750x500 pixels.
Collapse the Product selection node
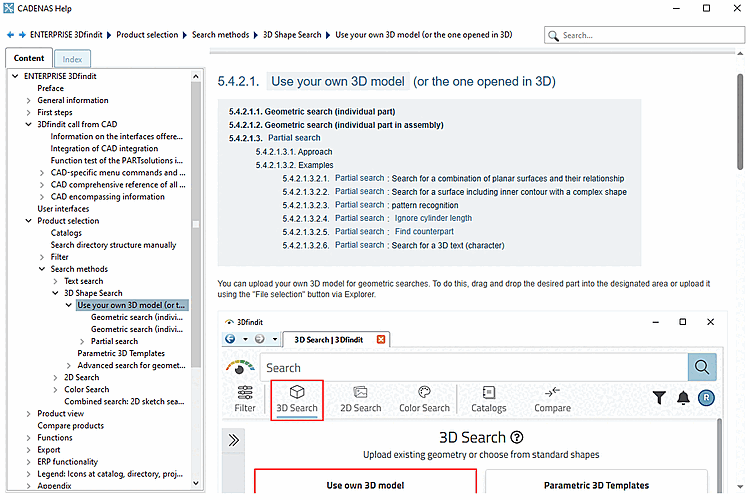click(x=29, y=221)
